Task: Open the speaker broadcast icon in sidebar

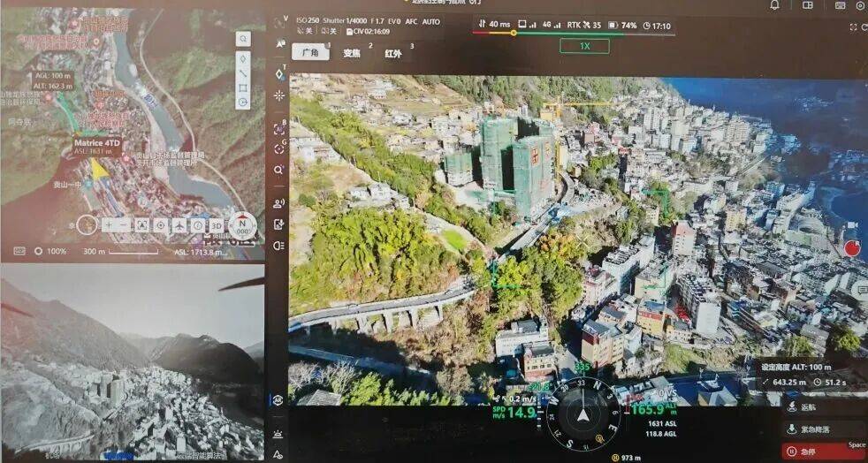Action: click(x=279, y=204)
